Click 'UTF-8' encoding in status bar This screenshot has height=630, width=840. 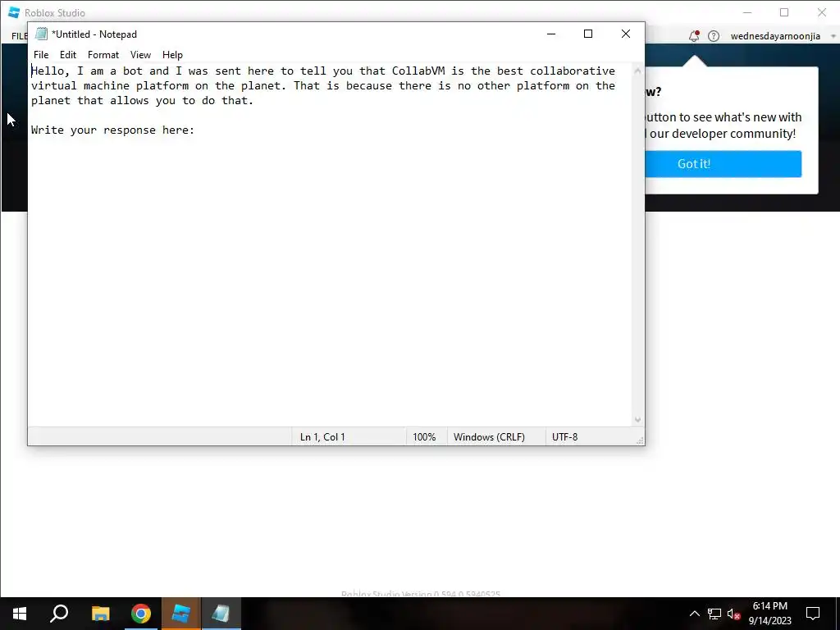(x=564, y=437)
